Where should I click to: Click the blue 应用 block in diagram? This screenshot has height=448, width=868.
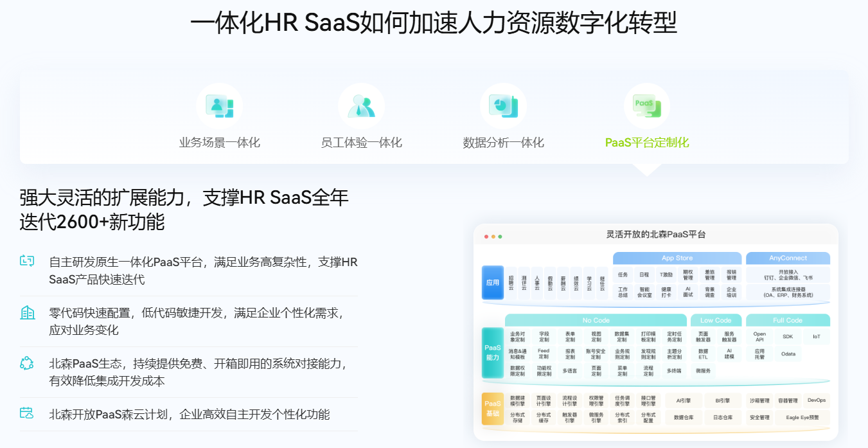[x=492, y=283]
